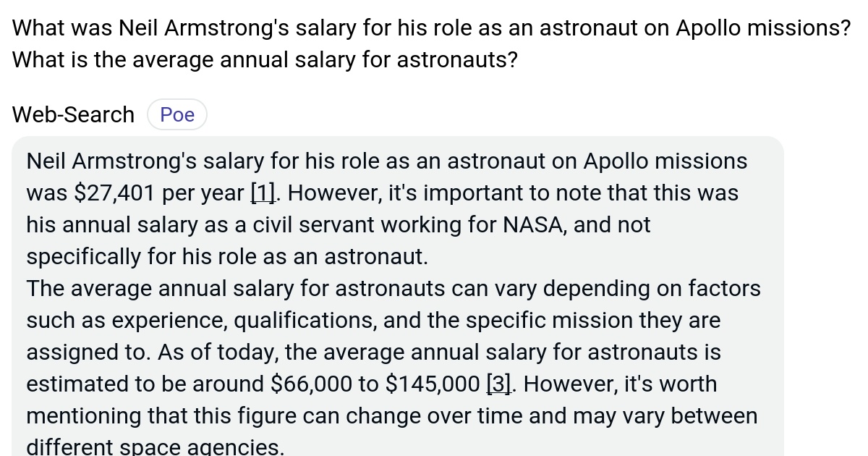Click the underline of citation [1]
868x456 pixels.
(x=262, y=203)
